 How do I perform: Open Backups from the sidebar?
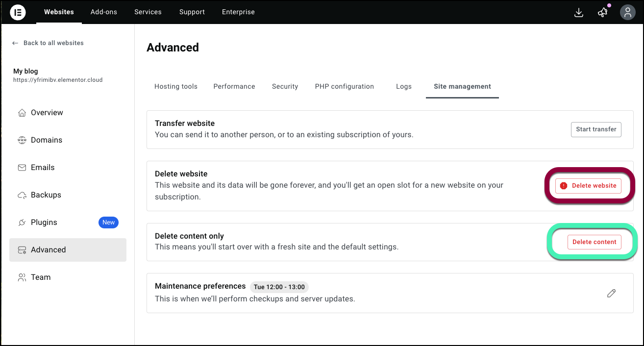(x=46, y=195)
